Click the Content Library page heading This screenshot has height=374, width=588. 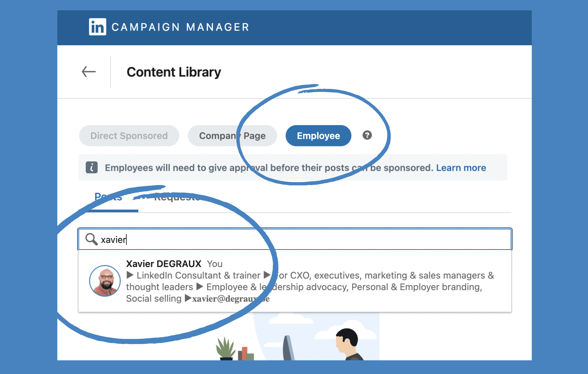pyautogui.click(x=174, y=72)
